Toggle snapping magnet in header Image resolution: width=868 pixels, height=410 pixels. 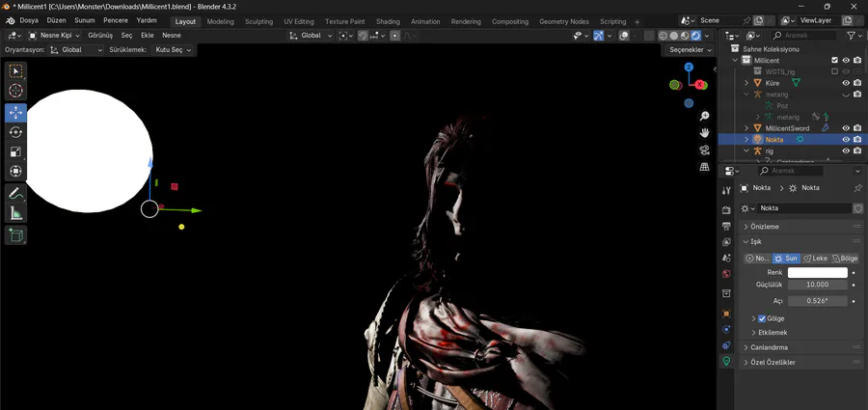click(x=363, y=36)
